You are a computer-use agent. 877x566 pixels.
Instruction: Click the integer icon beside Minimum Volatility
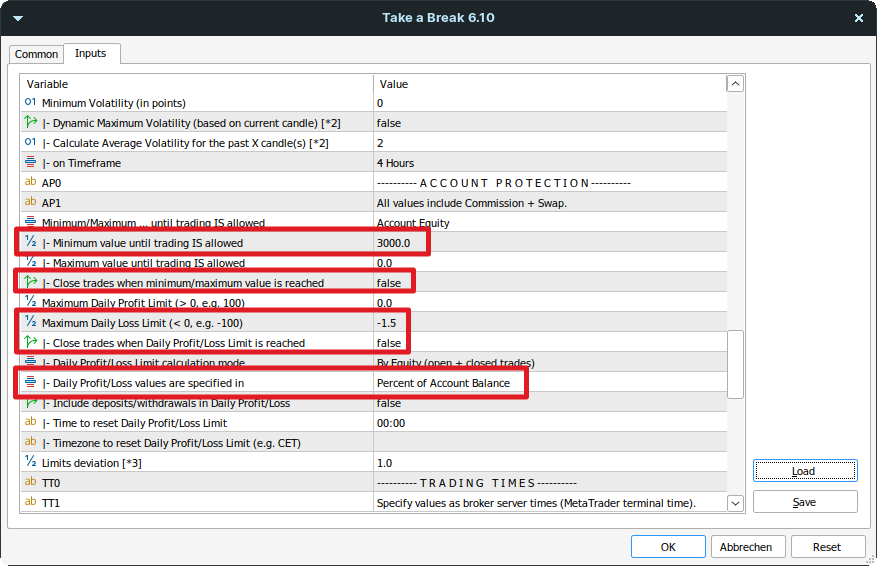(x=30, y=103)
